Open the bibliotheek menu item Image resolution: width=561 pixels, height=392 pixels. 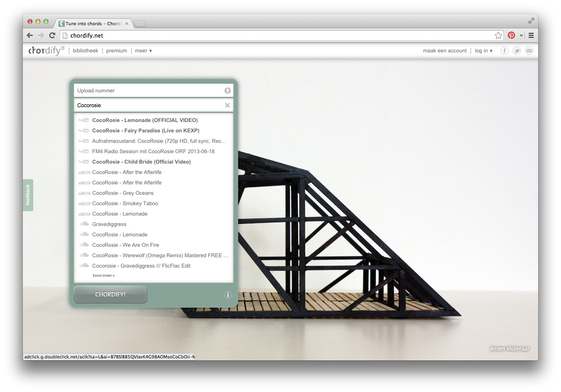(x=85, y=51)
